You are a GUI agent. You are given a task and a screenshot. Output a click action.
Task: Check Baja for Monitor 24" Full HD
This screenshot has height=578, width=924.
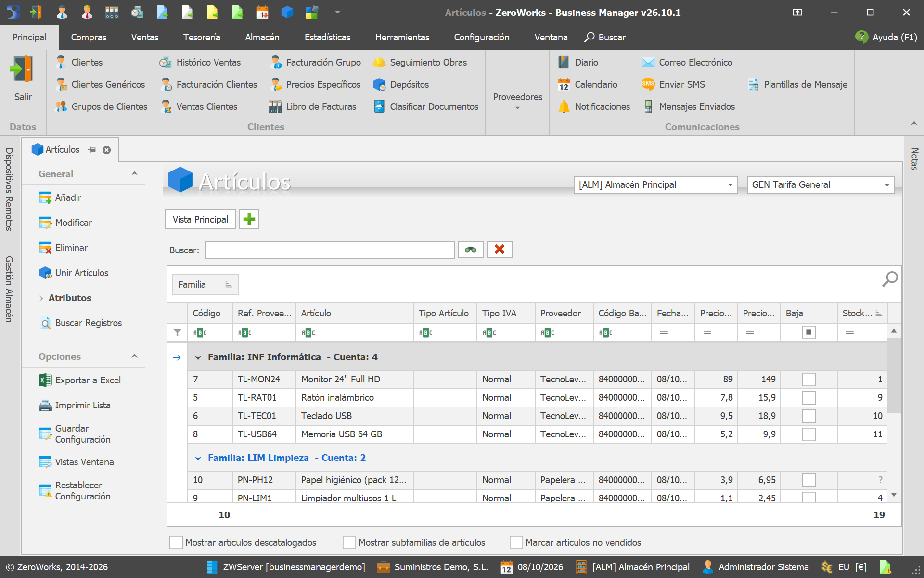tap(809, 380)
